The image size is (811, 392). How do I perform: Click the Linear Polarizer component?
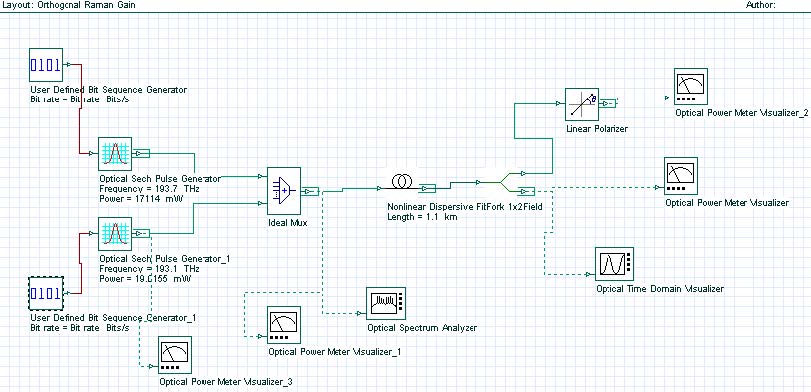pos(582,104)
